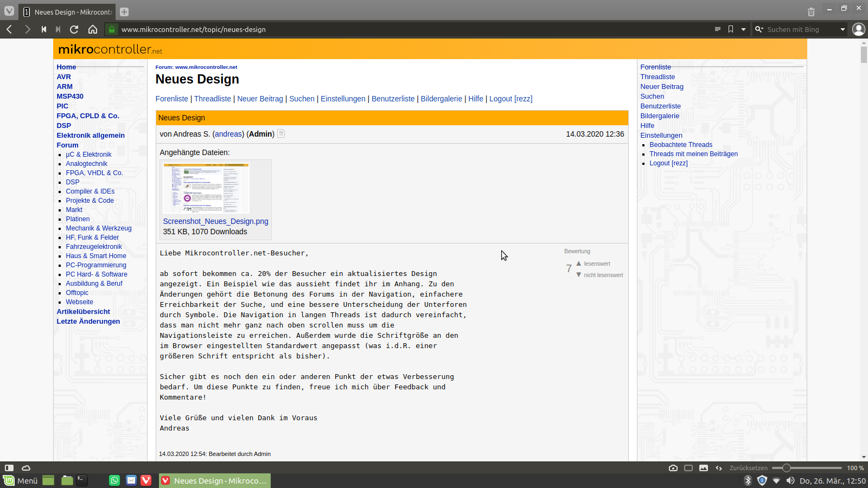Open Beobachtete Threads in right sidebar
The height and width of the screenshot is (488, 868).
coord(681,145)
